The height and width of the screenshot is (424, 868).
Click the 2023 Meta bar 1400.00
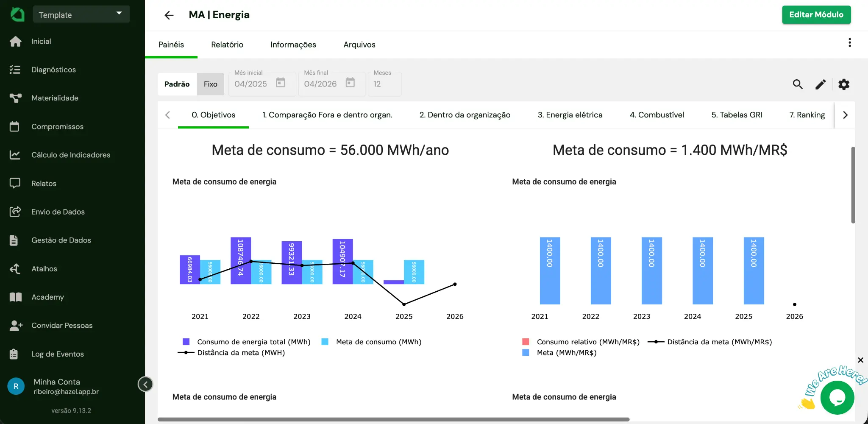[x=652, y=271]
